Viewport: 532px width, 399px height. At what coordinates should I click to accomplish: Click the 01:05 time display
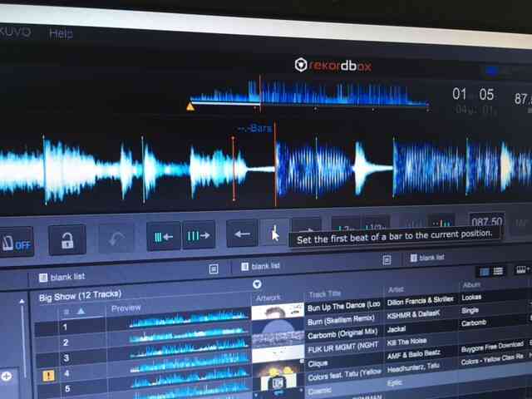click(473, 94)
